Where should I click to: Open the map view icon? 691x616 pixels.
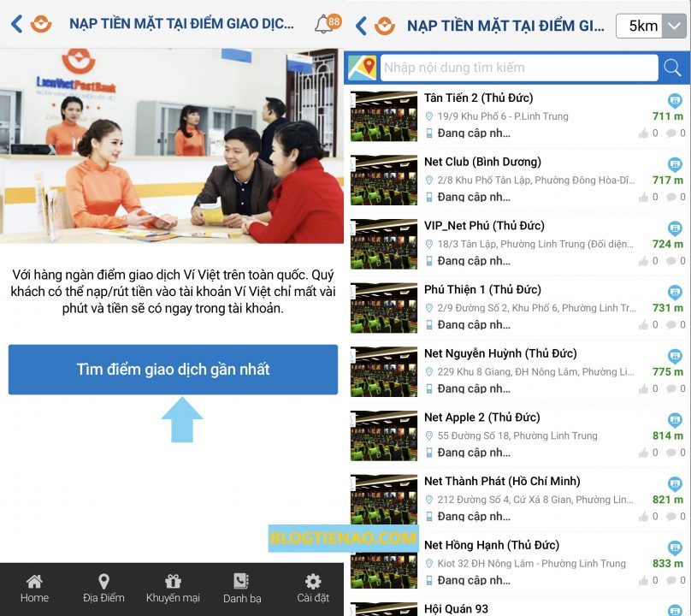363,68
